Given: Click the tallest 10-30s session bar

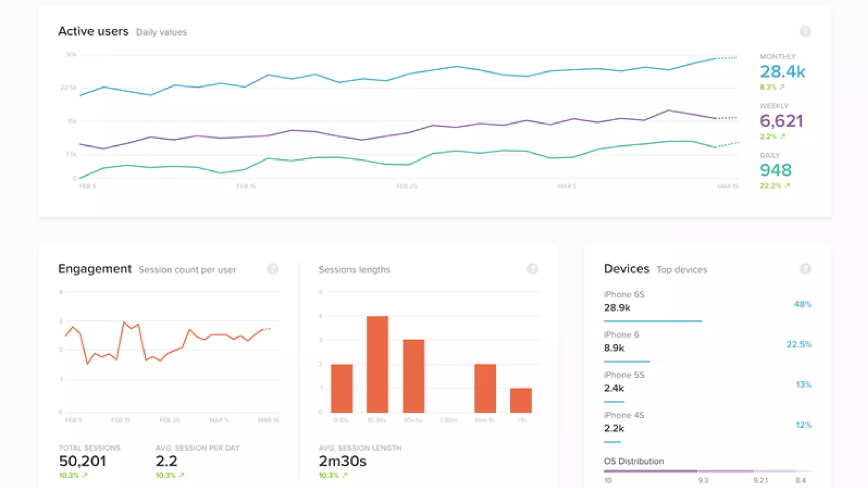Looking at the screenshot, I should [377, 364].
